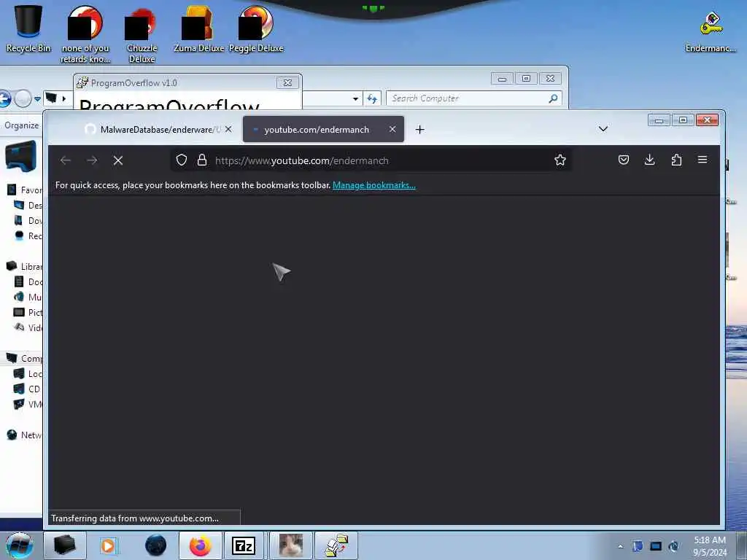Open Firefox downloads panel
The width and height of the screenshot is (747, 560).
pos(649,160)
